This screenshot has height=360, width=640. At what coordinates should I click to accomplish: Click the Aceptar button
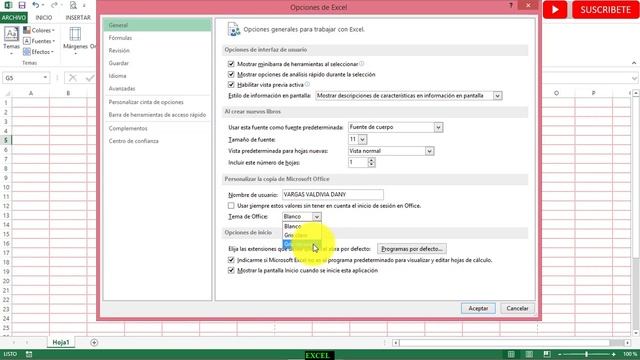pyautogui.click(x=478, y=308)
